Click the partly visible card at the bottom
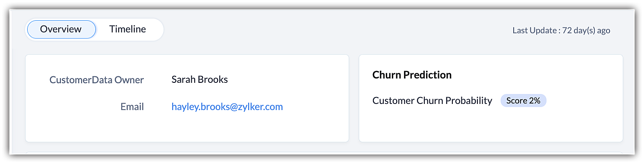This screenshot has height=163, width=644. [324, 153]
